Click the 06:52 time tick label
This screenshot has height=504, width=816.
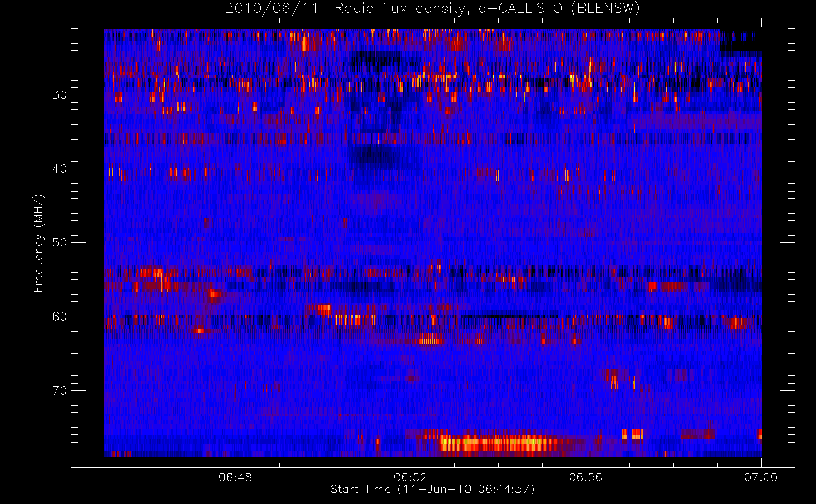pos(410,477)
